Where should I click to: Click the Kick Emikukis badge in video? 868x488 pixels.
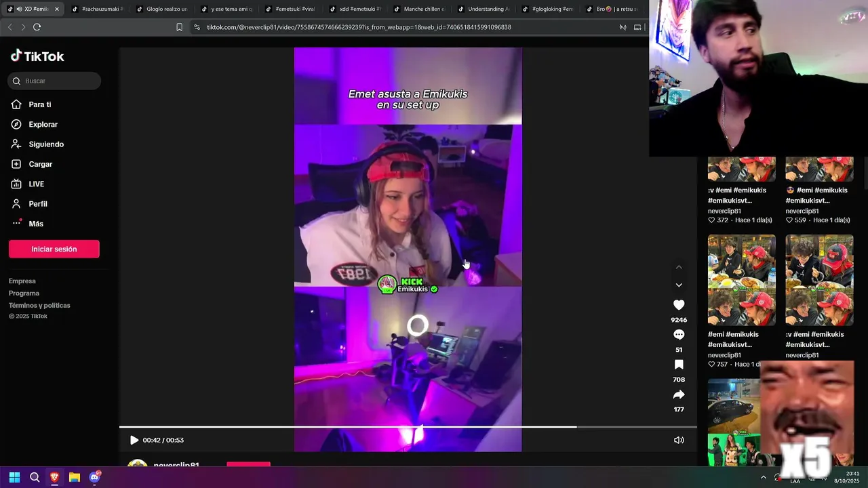tap(408, 285)
